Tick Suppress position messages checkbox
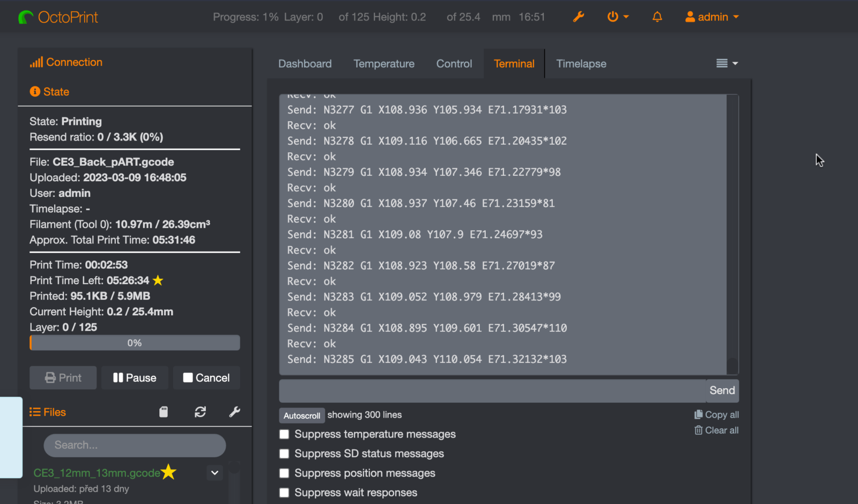Image resolution: width=858 pixels, height=504 pixels. click(284, 473)
